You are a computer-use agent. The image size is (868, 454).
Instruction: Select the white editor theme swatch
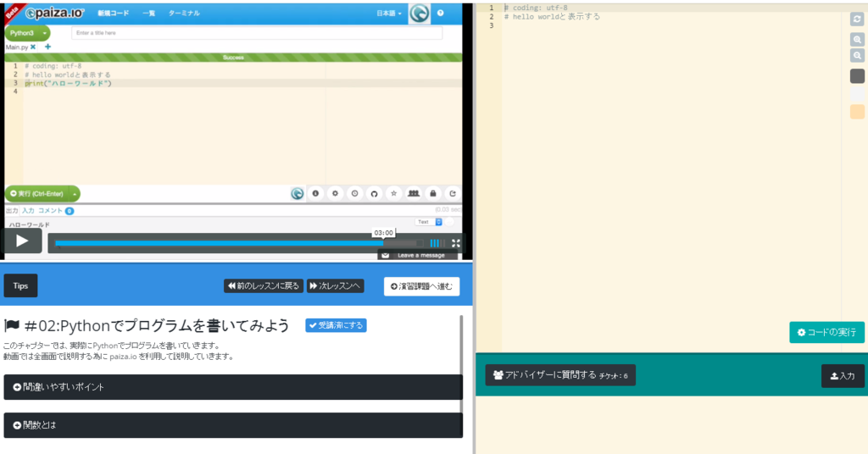(x=857, y=93)
